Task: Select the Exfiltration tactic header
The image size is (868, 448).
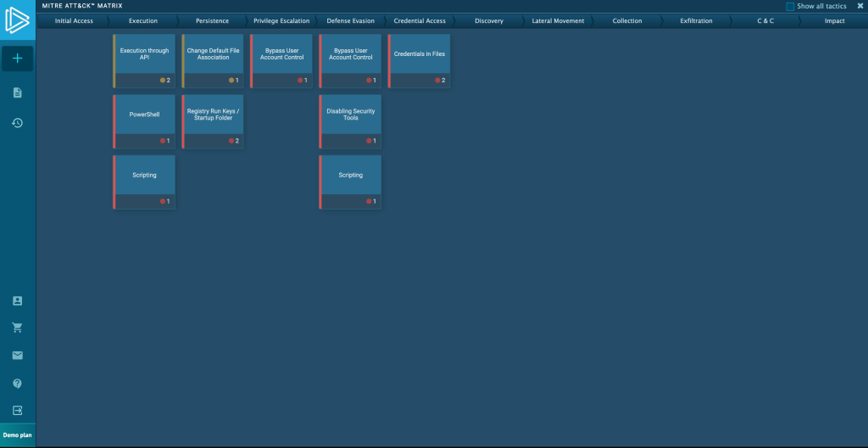Action: (x=697, y=21)
